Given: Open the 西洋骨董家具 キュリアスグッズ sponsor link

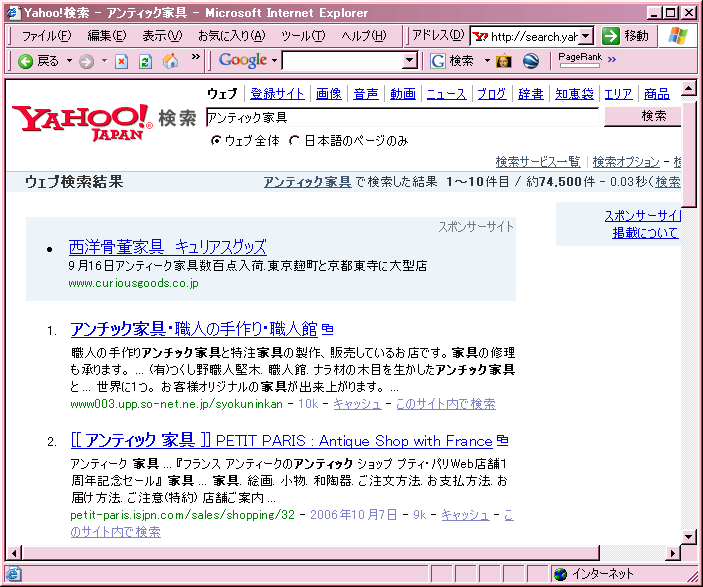Looking at the screenshot, I should (168, 247).
